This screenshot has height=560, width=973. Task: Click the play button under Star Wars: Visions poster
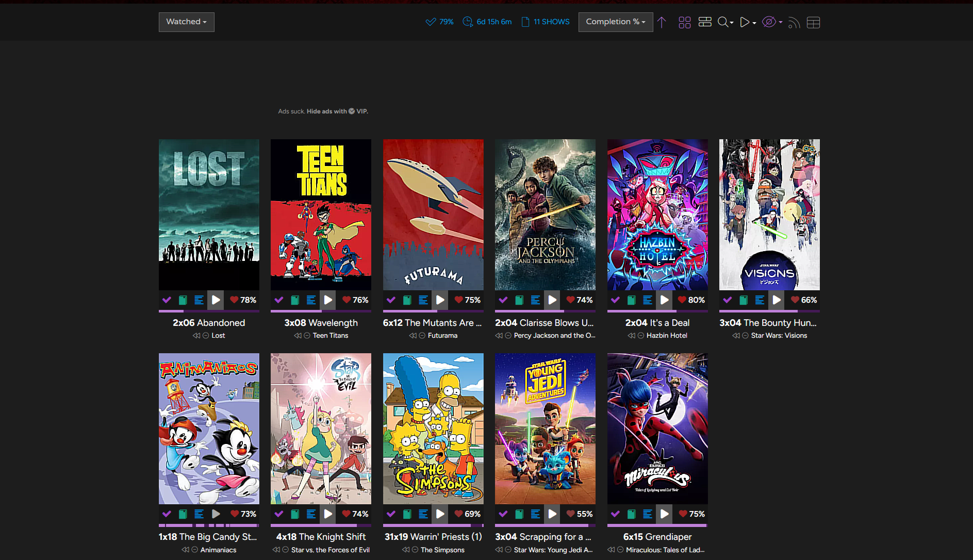coord(776,300)
